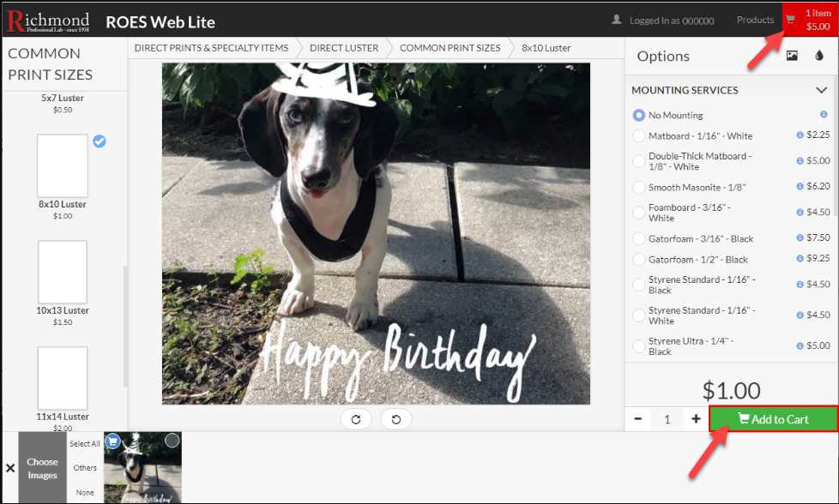Image resolution: width=839 pixels, height=504 pixels.
Task: Open the Products menu
Action: pyautogui.click(x=755, y=19)
